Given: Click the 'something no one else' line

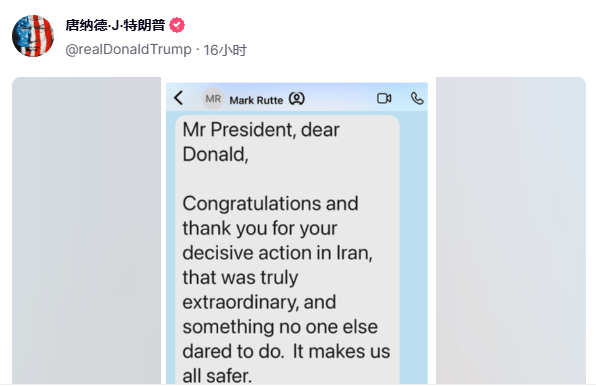Looking at the screenshot, I should pos(280,327).
